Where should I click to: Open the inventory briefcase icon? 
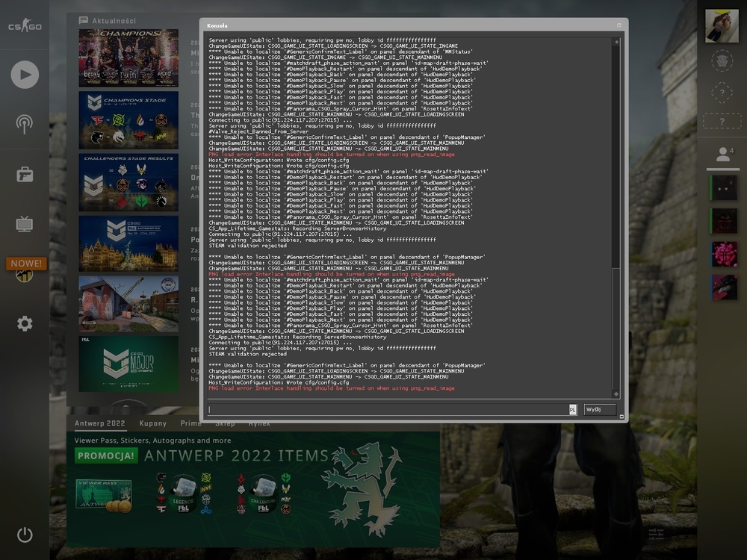25,174
